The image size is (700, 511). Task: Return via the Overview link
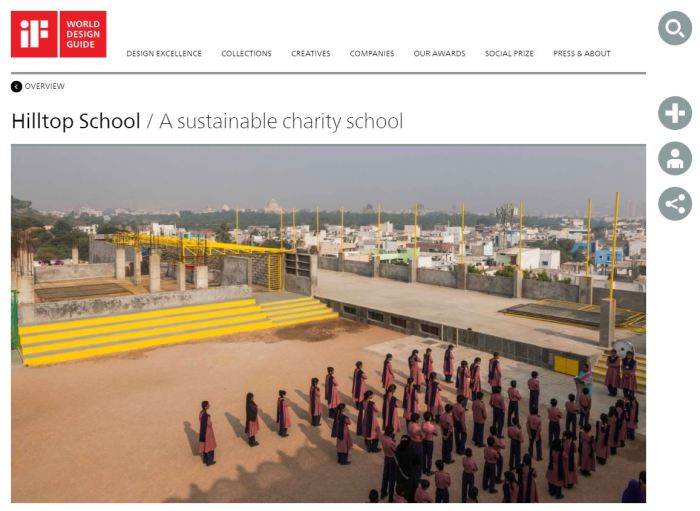pos(45,86)
